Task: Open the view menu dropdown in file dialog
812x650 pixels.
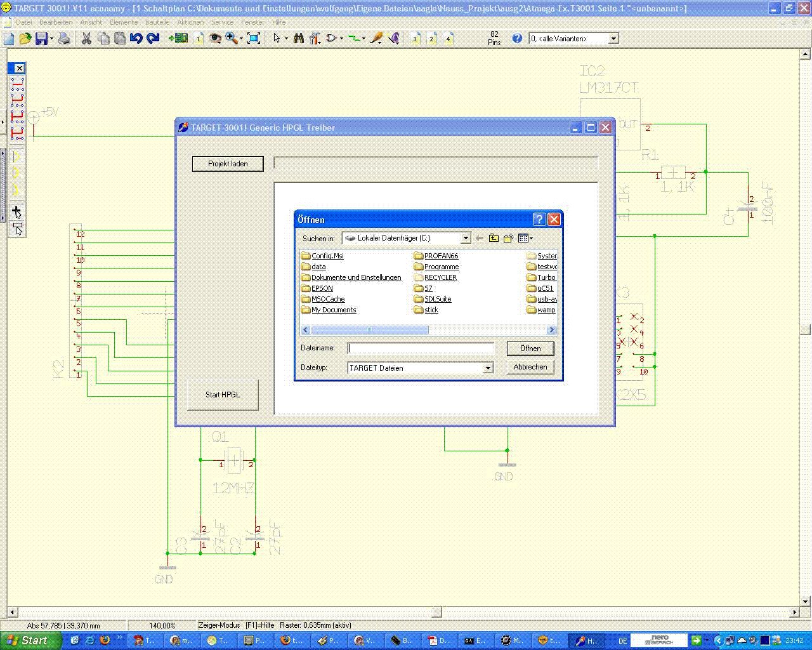Action: click(x=526, y=238)
